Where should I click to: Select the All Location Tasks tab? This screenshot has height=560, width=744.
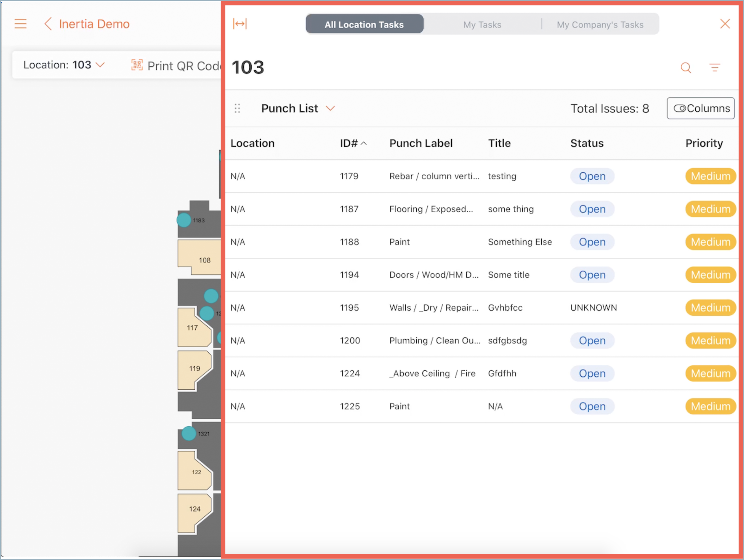(x=364, y=25)
